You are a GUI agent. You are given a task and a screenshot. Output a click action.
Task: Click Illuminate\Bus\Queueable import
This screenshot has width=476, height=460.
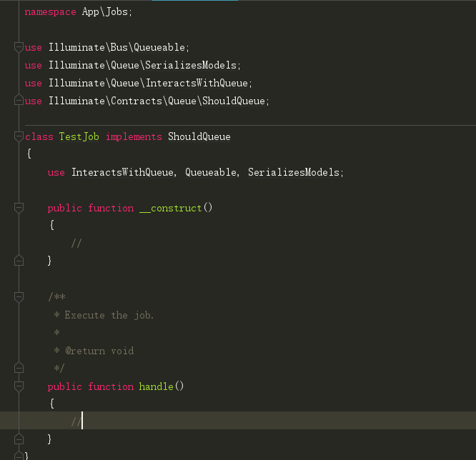point(116,47)
